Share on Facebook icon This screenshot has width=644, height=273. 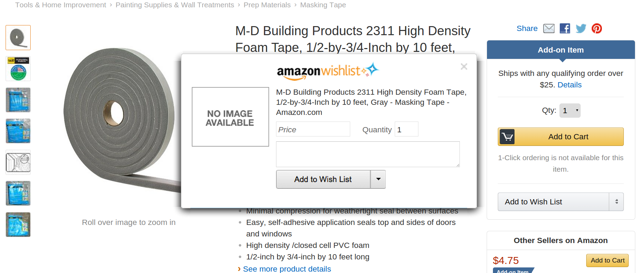[x=565, y=29]
